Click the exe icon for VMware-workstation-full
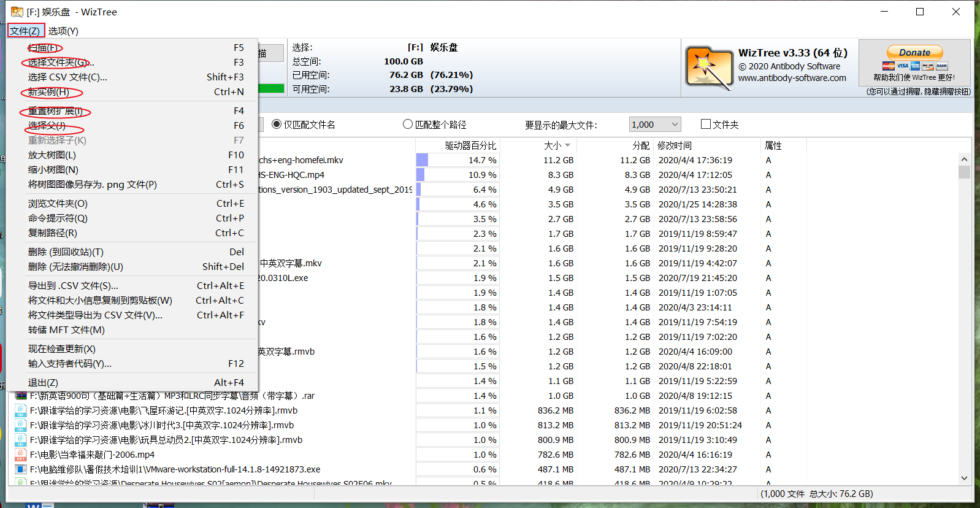 coord(21,469)
